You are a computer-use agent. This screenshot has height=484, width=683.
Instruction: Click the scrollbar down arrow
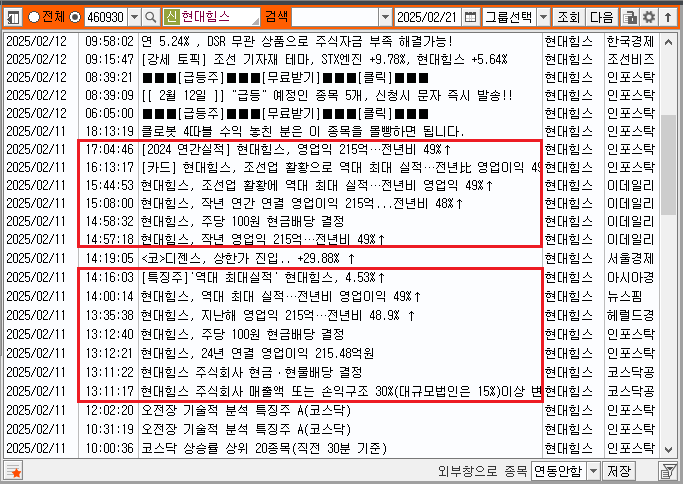(668, 449)
